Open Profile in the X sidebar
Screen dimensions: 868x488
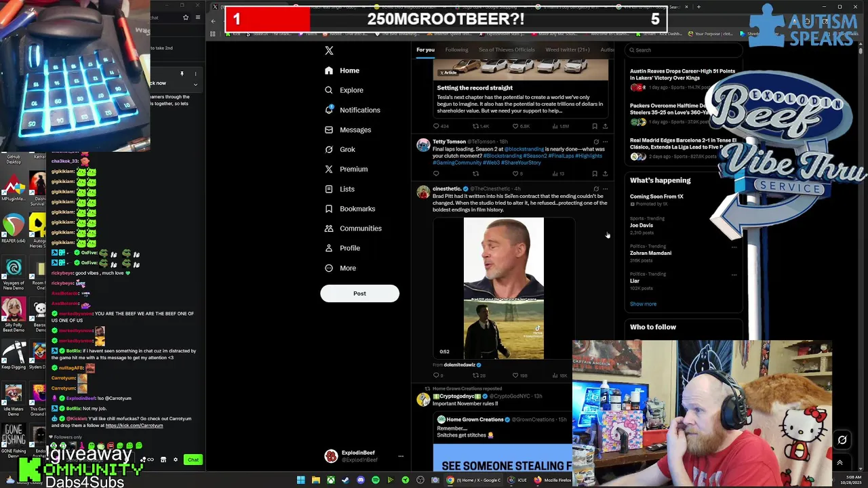342,248
